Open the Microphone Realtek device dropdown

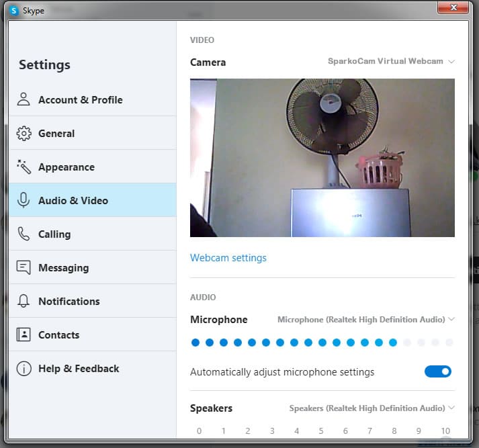tap(366, 320)
